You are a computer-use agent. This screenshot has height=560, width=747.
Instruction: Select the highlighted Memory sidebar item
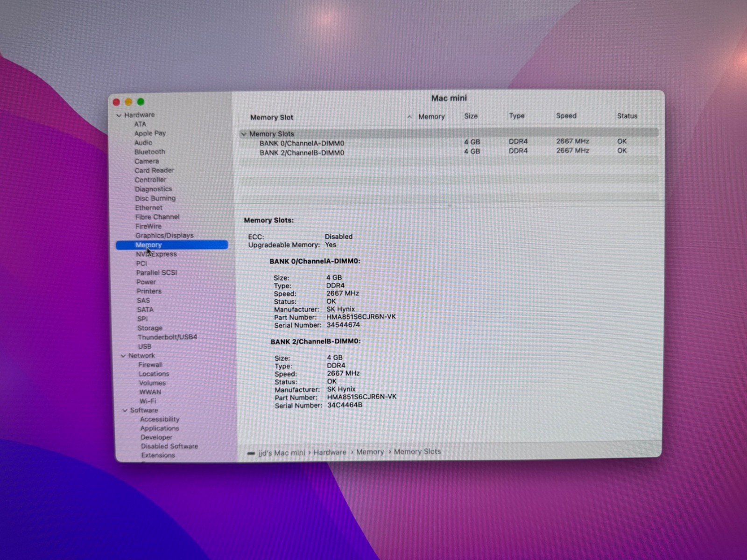(172, 245)
